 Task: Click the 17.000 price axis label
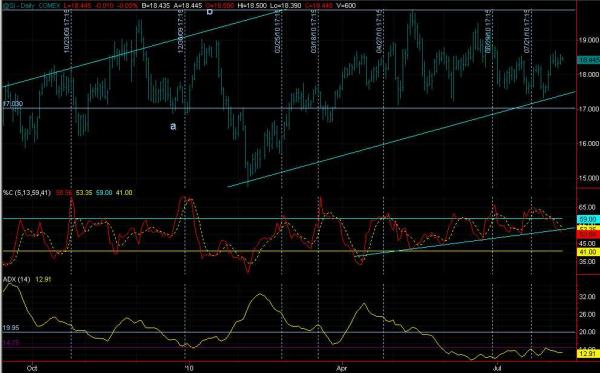point(589,109)
